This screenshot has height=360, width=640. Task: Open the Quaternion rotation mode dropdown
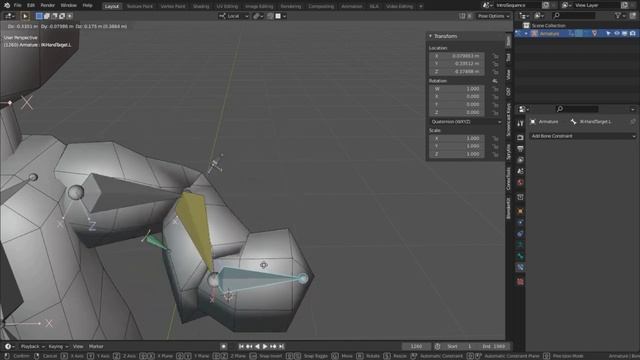(x=466, y=122)
